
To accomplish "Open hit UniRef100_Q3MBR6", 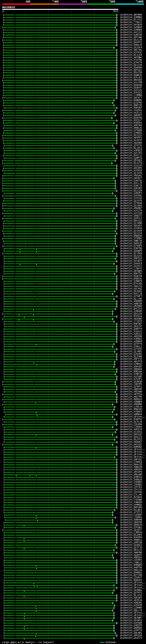I will tap(131, 17).
